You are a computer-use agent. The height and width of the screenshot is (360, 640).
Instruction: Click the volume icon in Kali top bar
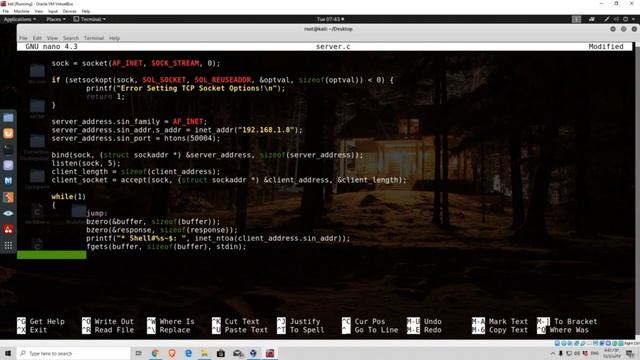tap(616, 19)
